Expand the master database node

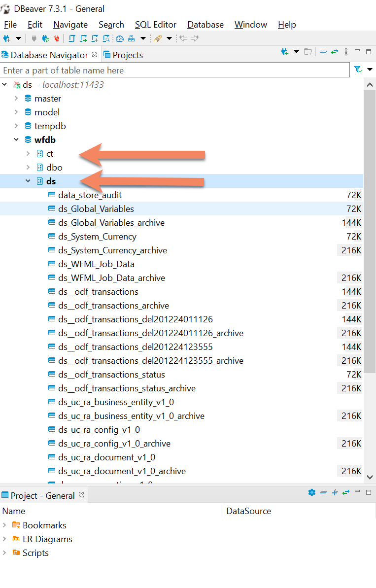(x=16, y=98)
